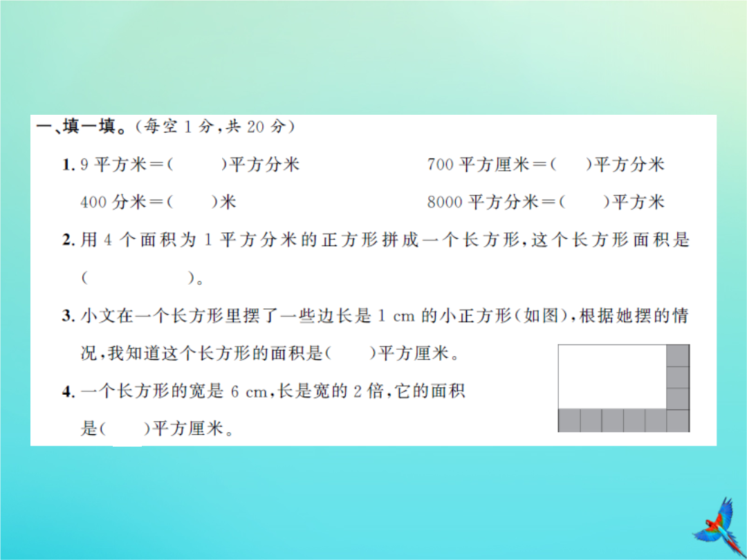This screenshot has height=560, width=747.
Task: Click the blank before '平方厘米' in question 3
Action: [x=351, y=353]
